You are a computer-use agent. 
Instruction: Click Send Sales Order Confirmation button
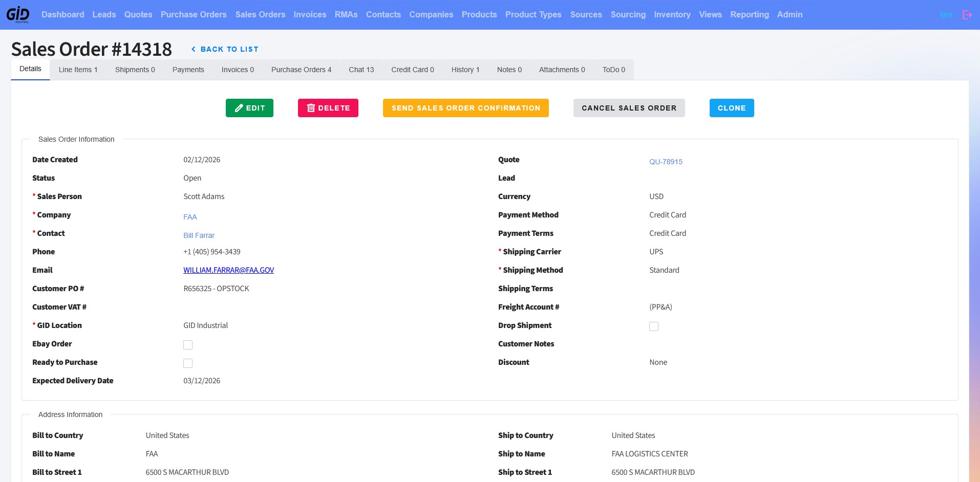pos(466,108)
